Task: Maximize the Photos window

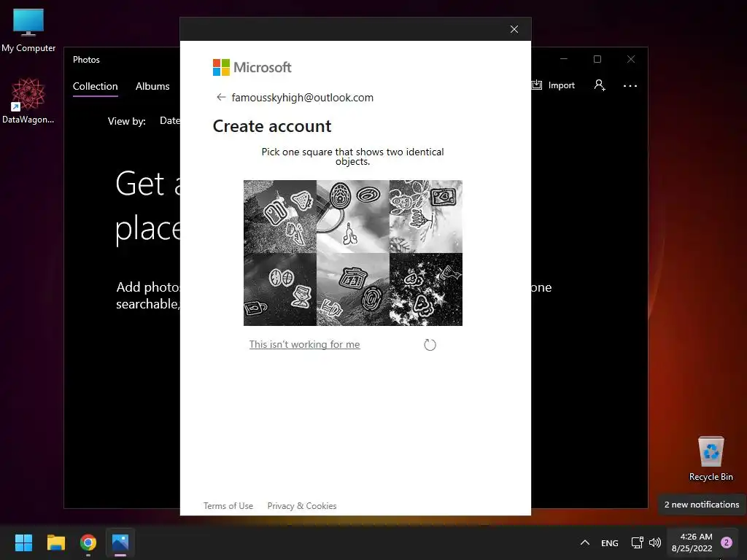Action: click(597, 59)
